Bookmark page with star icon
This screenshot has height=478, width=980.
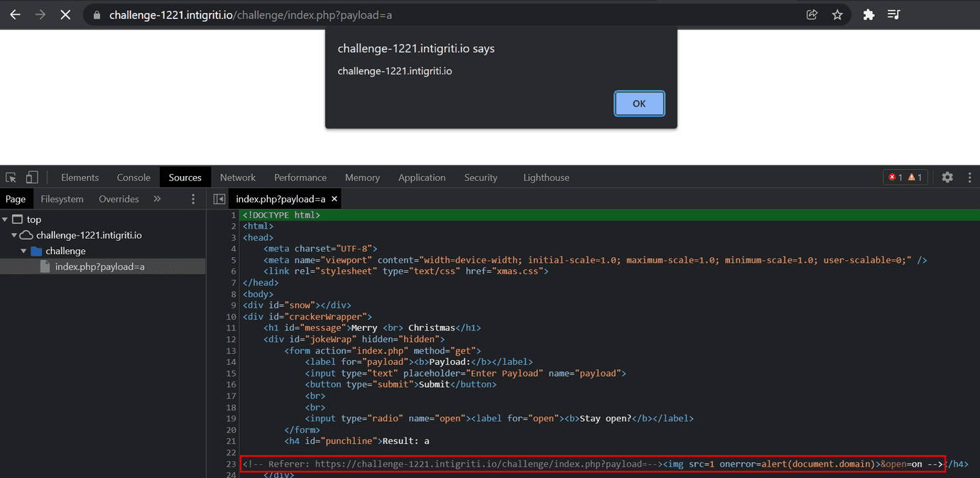pyautogui.click(x=837, y=15)
